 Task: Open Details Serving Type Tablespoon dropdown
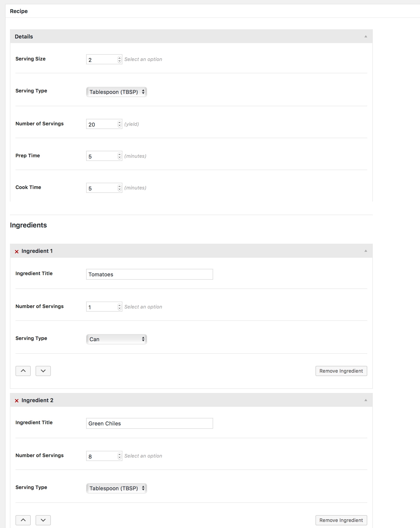117,92
